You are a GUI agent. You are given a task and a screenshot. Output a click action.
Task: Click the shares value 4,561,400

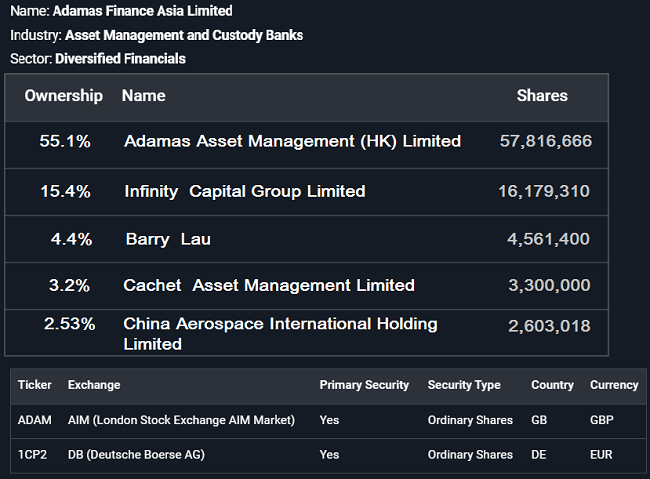[548, 239]
